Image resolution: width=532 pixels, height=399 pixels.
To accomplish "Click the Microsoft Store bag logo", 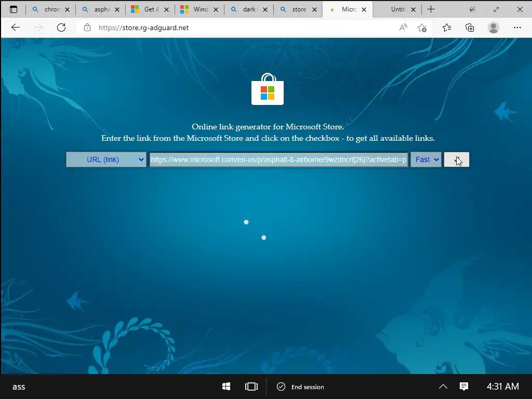I will 268,89.
